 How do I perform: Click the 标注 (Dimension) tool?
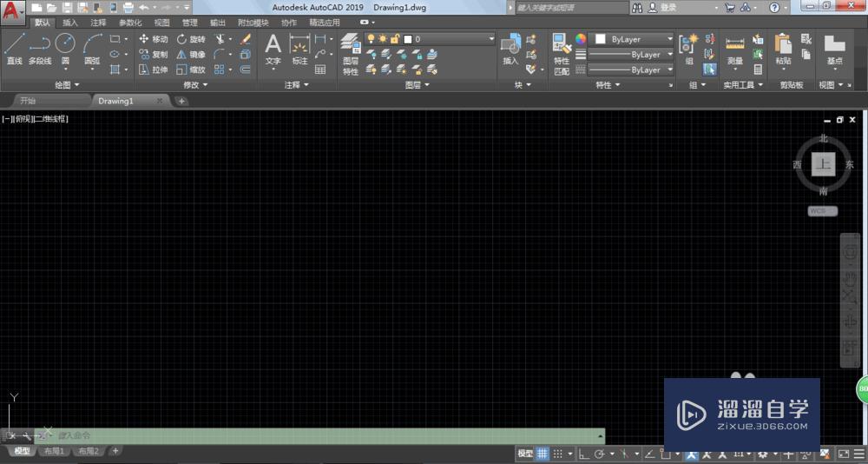(299, 50)
